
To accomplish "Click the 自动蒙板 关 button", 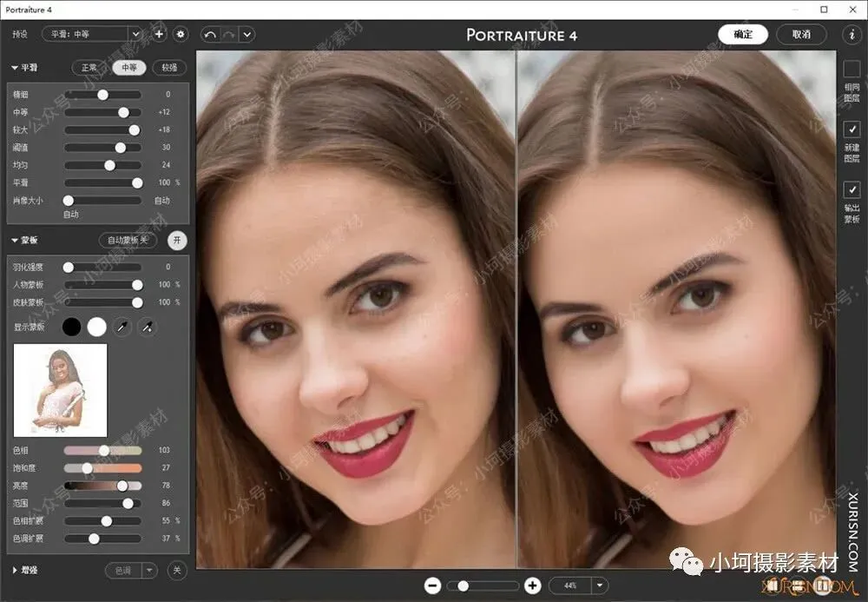I will pyautogui.click(x=128, y=241).
